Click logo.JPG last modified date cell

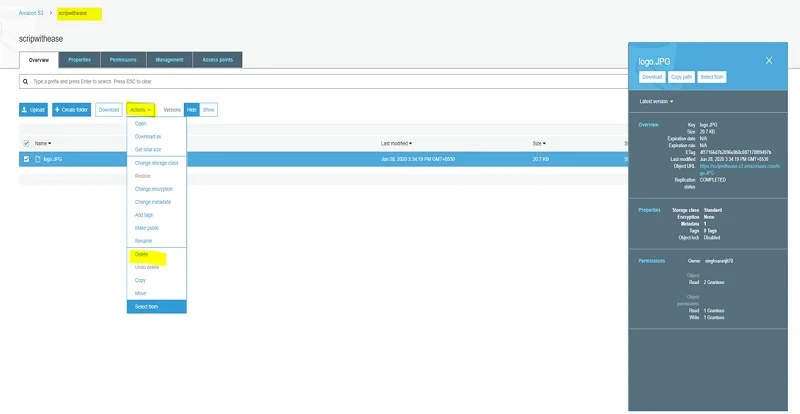tap(418, 159)
